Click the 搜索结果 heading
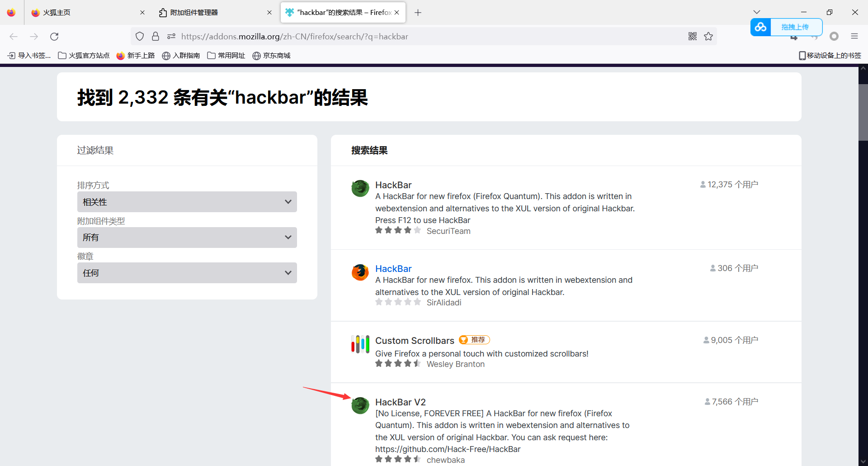 click(369, 151)
